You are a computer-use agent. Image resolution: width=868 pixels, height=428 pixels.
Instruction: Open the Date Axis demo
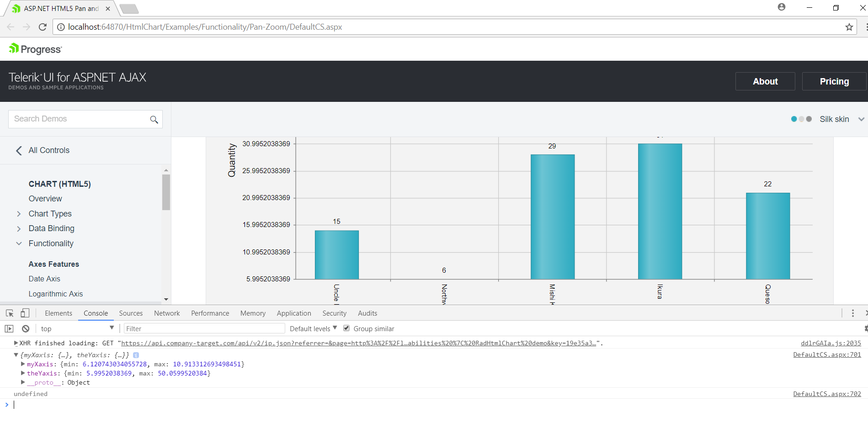44,279
